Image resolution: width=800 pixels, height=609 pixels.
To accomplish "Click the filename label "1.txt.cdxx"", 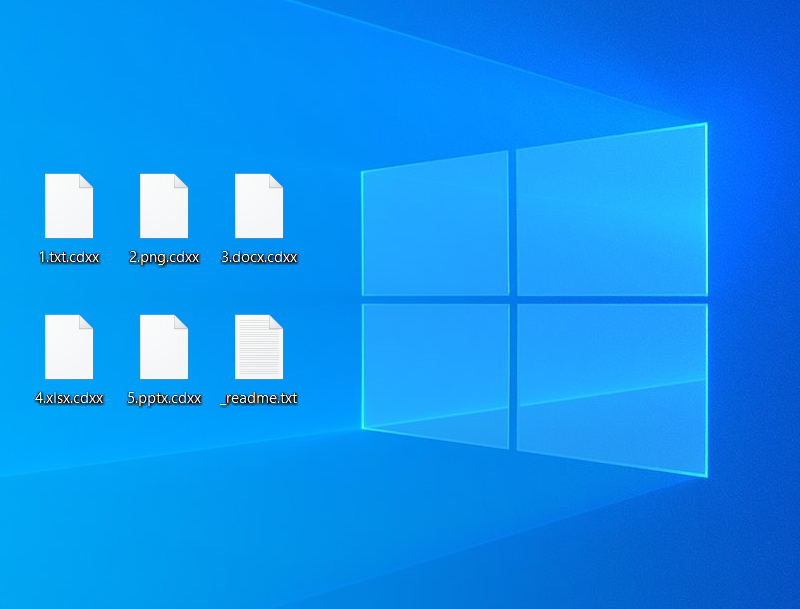I will [x=69, y=257].
